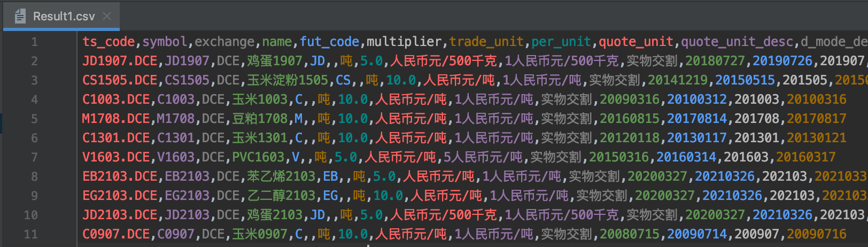Image resolution: width=868 pixels, height=247 pixels.
Task: Click line number 8 in gutter
Action: (x=34, y=176)
